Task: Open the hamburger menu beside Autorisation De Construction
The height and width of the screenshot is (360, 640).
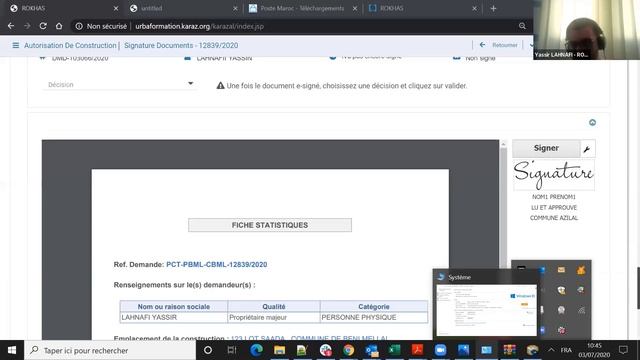Action: tap(16, 45)
